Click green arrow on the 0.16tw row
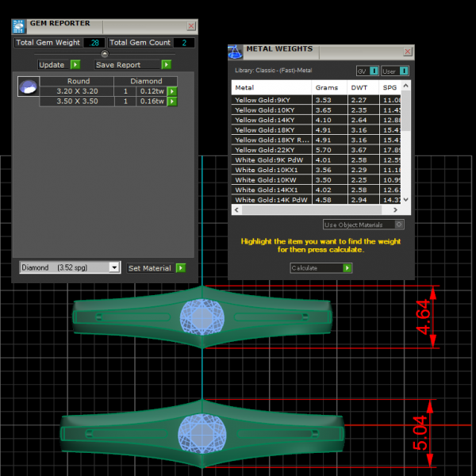The width and height of the screenshot is (476, 476). 171,102
